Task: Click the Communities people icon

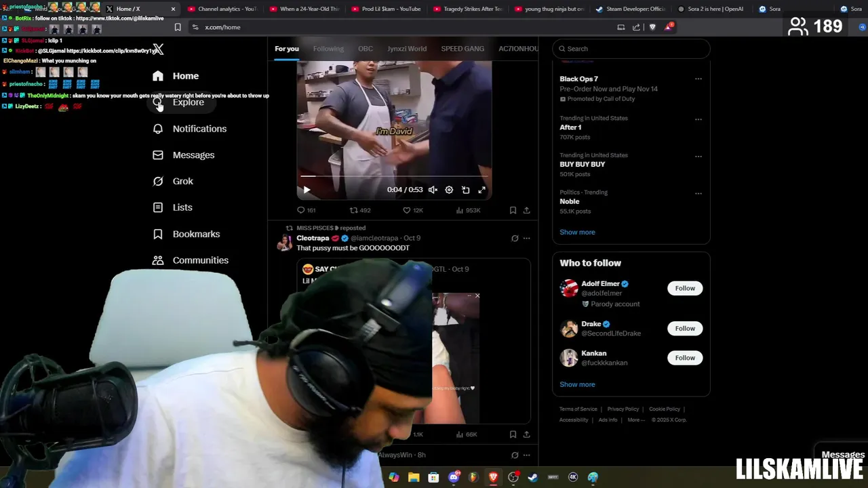Action: click(x=158, y=260)
